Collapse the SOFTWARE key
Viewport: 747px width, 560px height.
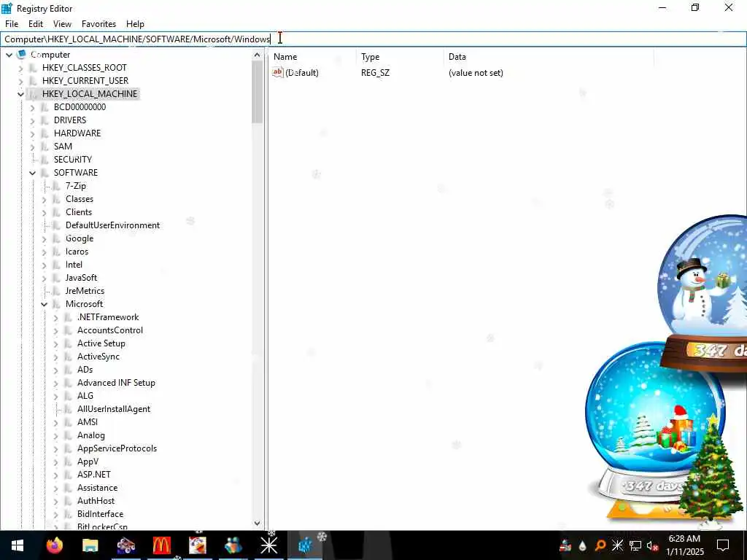pos(32,173)
